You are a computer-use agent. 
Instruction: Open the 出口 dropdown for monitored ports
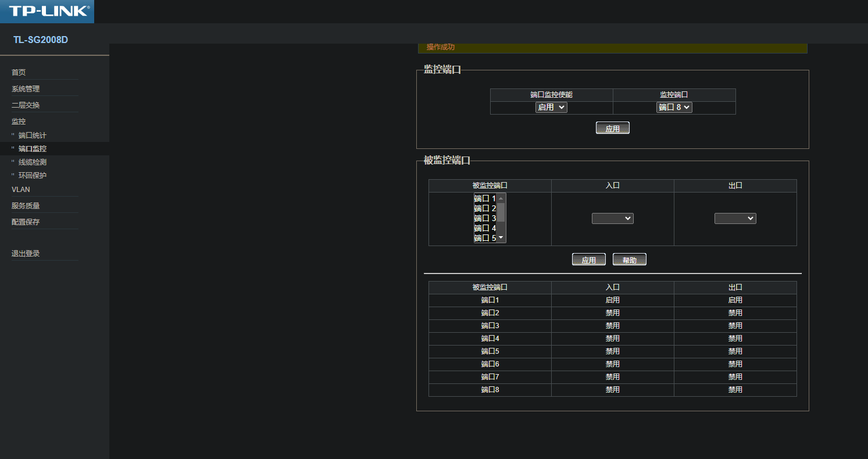tap(735, 218)
